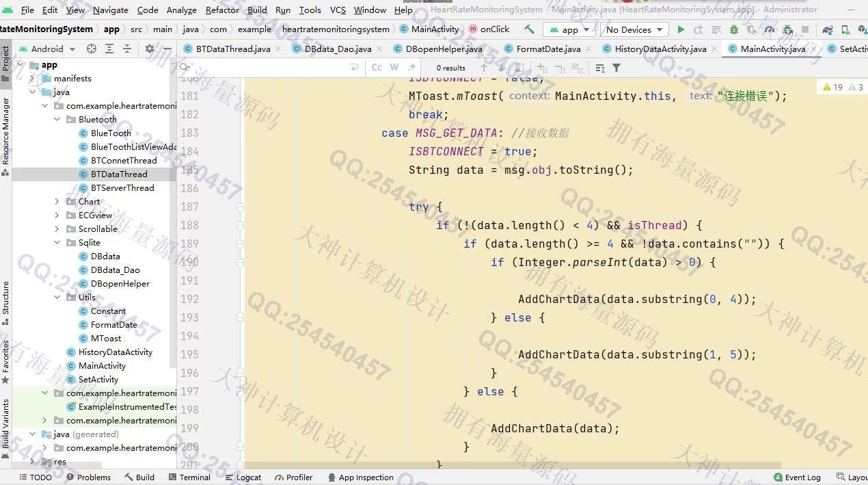Screen dimensions: 868x485
Task: Click the Make Project hammer icon
Action: click(x=529, y=29)
